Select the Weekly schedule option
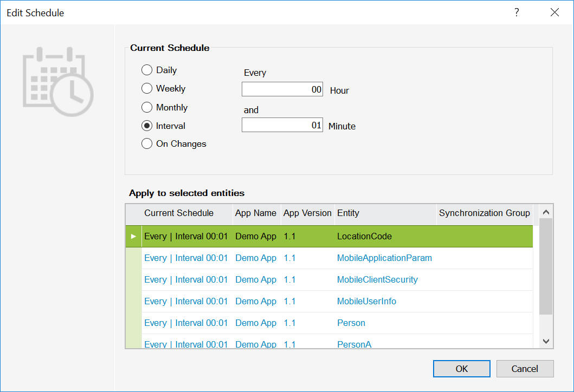Image resolution: width=574 pixels, height=392 pixels. (147, 89)
